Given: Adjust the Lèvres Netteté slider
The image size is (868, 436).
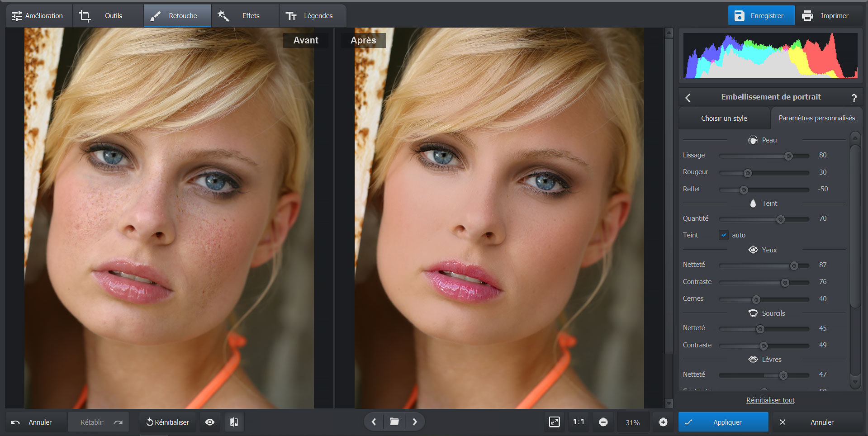Looking at the screenshot, I should coord(764,375).
